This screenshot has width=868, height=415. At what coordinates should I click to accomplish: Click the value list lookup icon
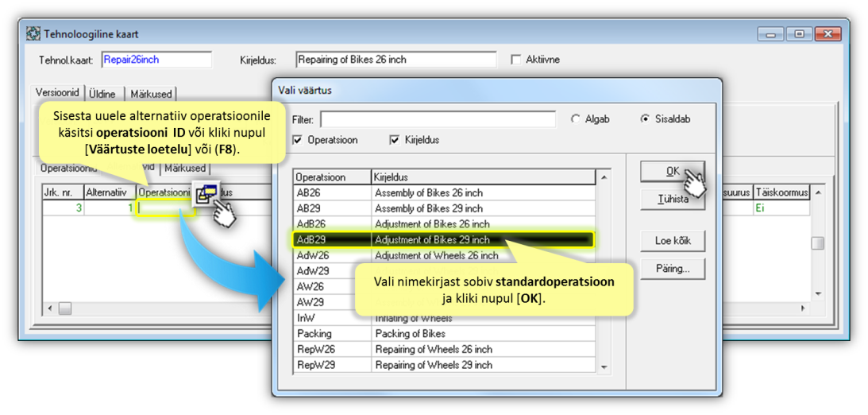click(206, 193)
